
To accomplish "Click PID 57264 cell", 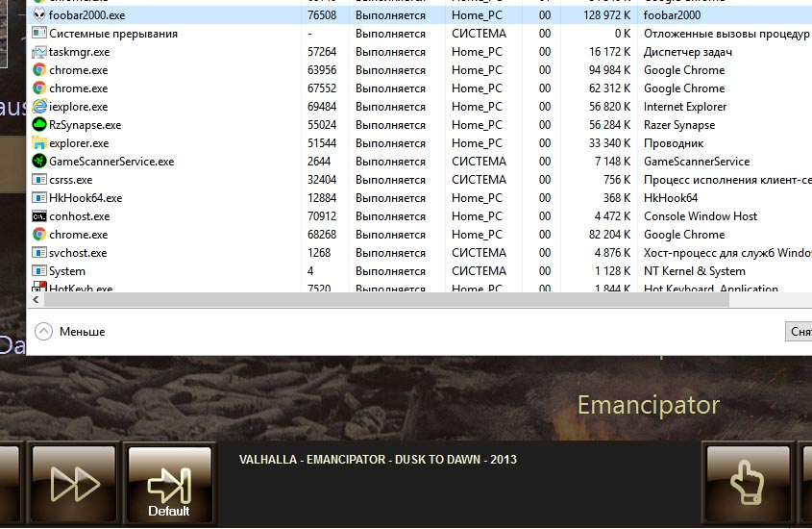I will pyautogui.click(x=322, y=52).
